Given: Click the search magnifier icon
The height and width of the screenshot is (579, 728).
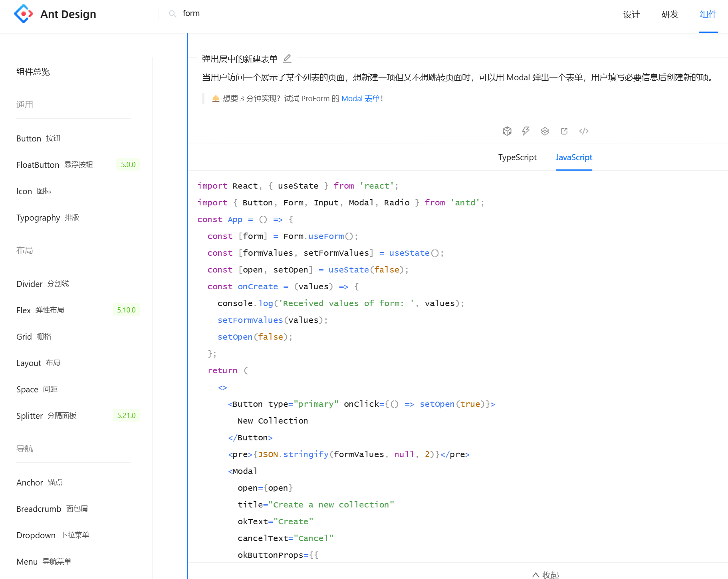Looking at the screenshot, I should click(173, 14).
